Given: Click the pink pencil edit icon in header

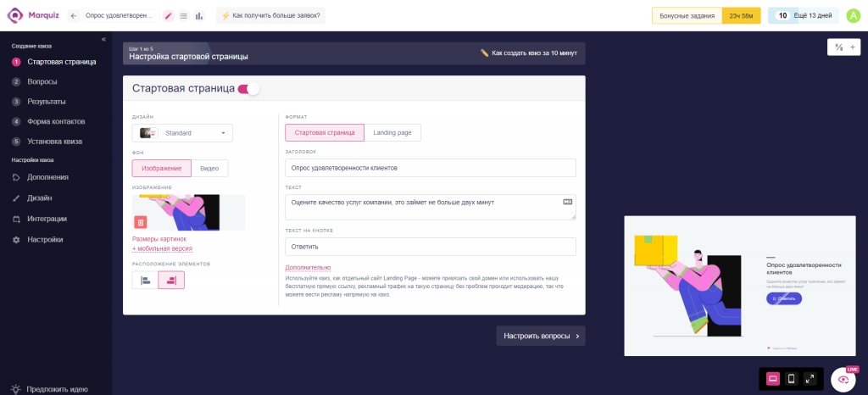Looking at the screenshot, I should point(169,15).
